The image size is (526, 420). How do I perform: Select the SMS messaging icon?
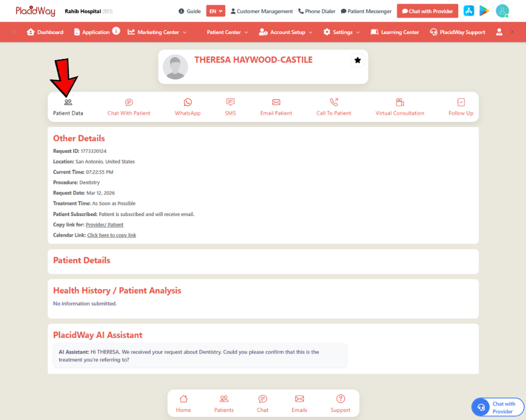230,106
